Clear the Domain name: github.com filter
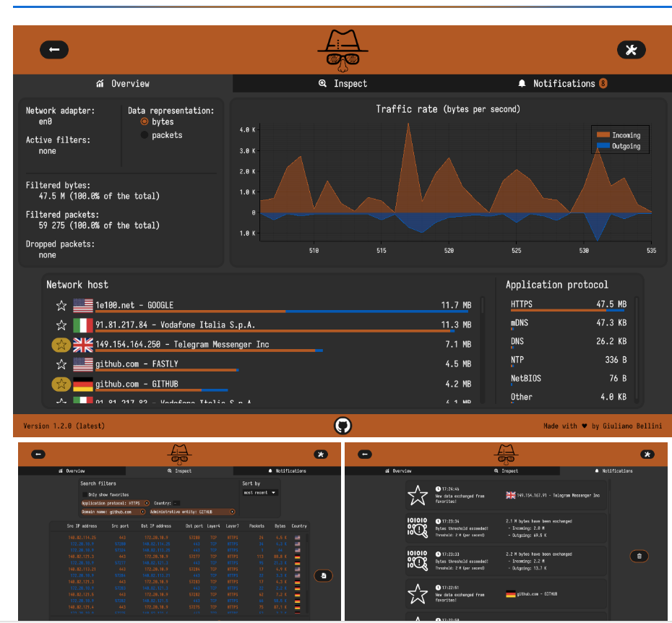The image size is (672, 623). [x=143, y=512]
